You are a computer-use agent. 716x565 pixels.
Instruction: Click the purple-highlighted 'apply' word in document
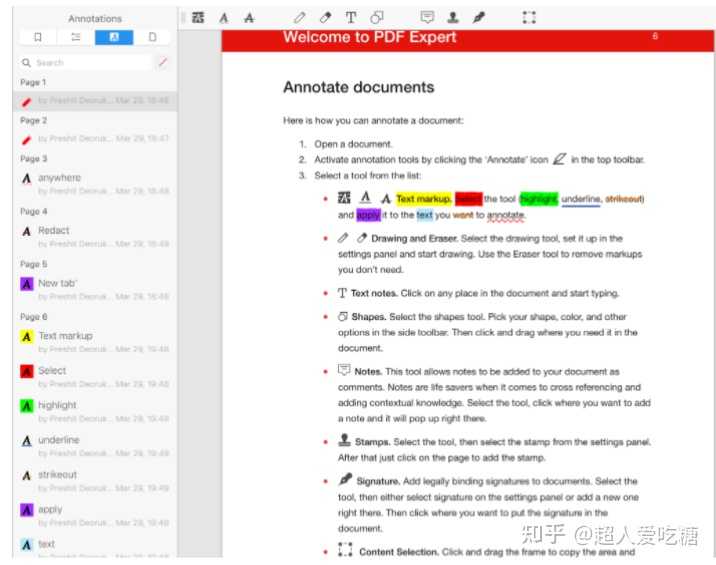click(x=368, y=215)
